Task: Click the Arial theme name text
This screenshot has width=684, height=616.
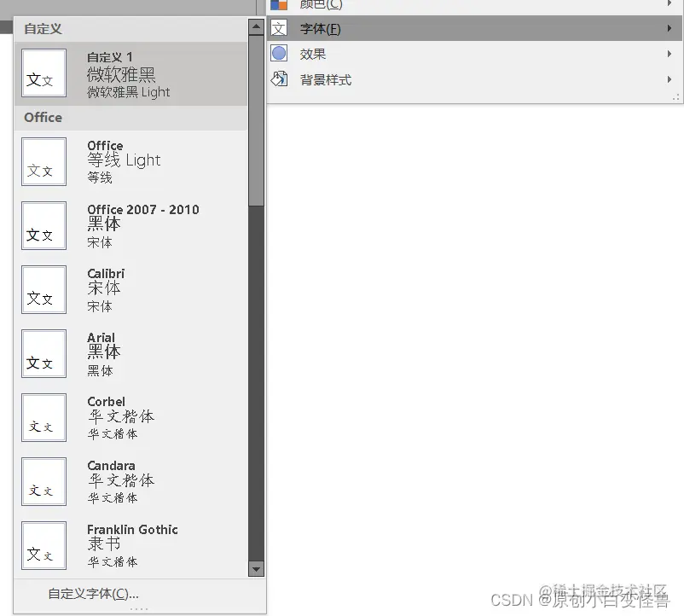Action: coord(101,337)
